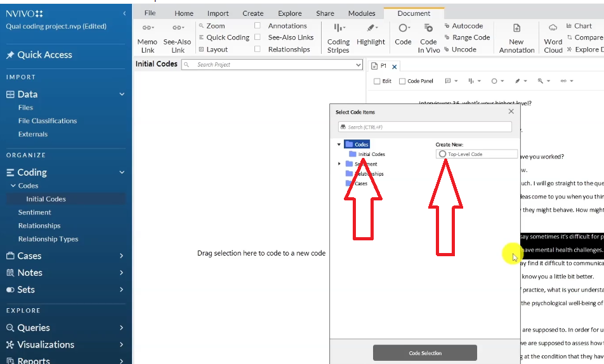Expand the Cases section in the sidebar
This screenshot has height=364, width=604.
(121, 256)
